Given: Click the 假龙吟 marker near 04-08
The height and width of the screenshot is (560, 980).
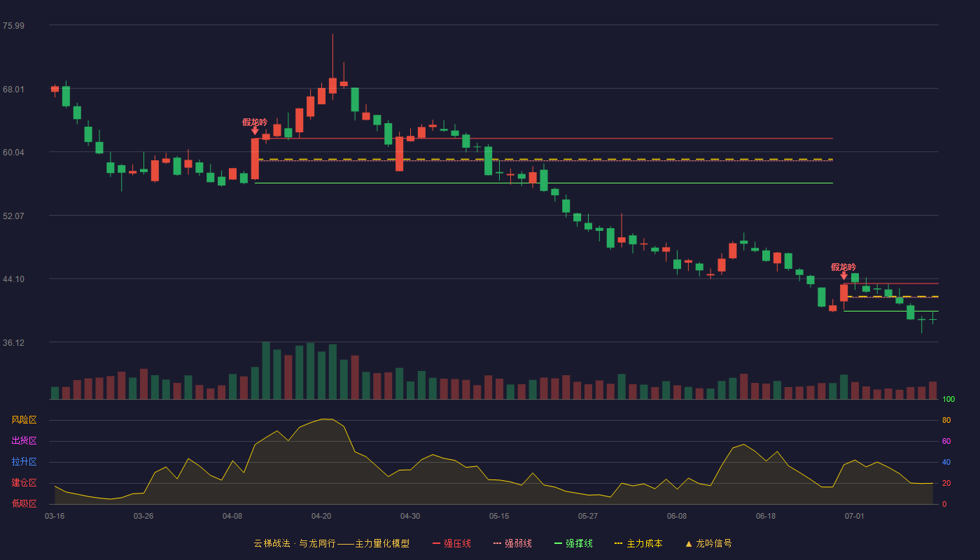Looking at the screenshot, I should click(x=255, y=126).
